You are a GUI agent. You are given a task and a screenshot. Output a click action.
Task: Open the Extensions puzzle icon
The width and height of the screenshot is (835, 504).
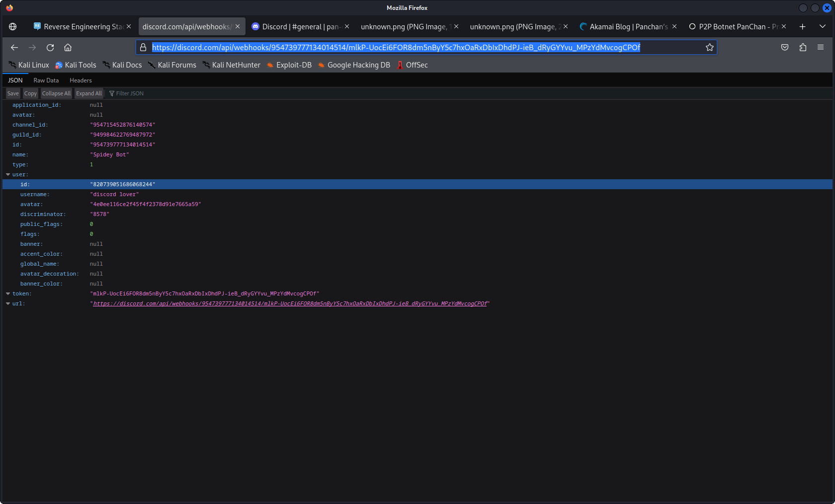click(x=803, y=47)
